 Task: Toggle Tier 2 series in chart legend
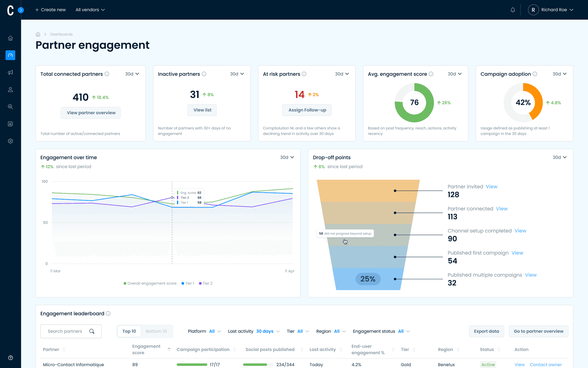click(x=206, y=283)
